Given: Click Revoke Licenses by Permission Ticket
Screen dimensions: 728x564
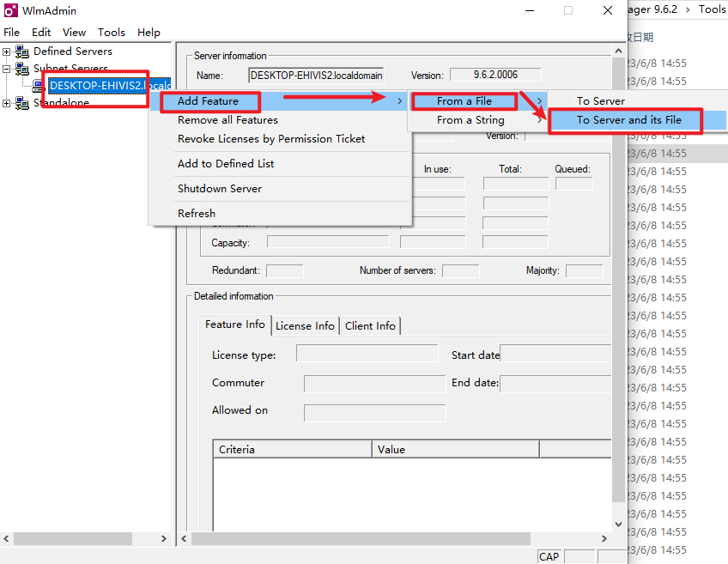Looking at the screenshot, I should pos(270,138).
